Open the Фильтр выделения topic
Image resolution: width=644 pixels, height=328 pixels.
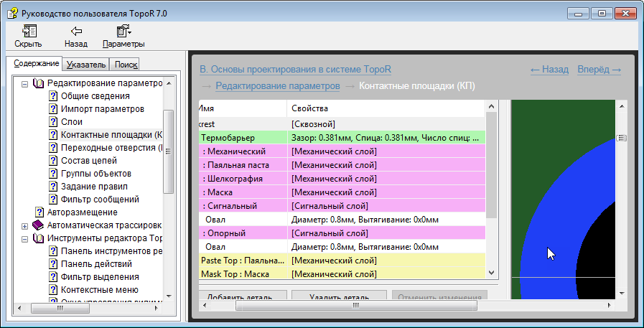click(x=100, y=277)
